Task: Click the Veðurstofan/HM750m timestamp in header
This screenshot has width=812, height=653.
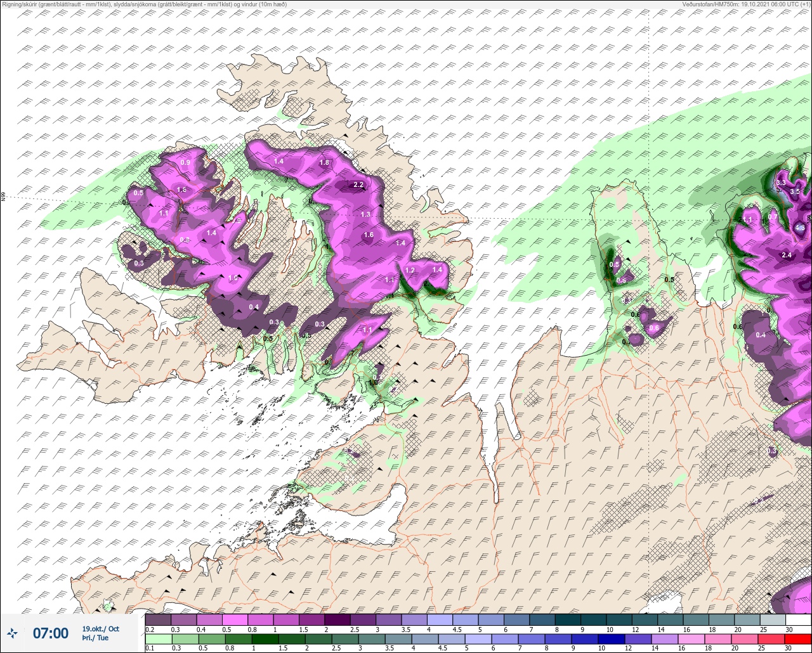Action: click(747, 4)
